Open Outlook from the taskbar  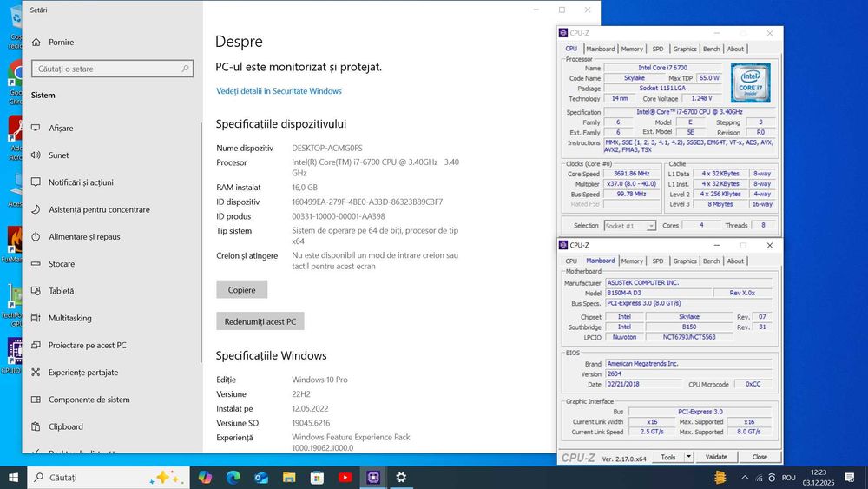[261, 478]
